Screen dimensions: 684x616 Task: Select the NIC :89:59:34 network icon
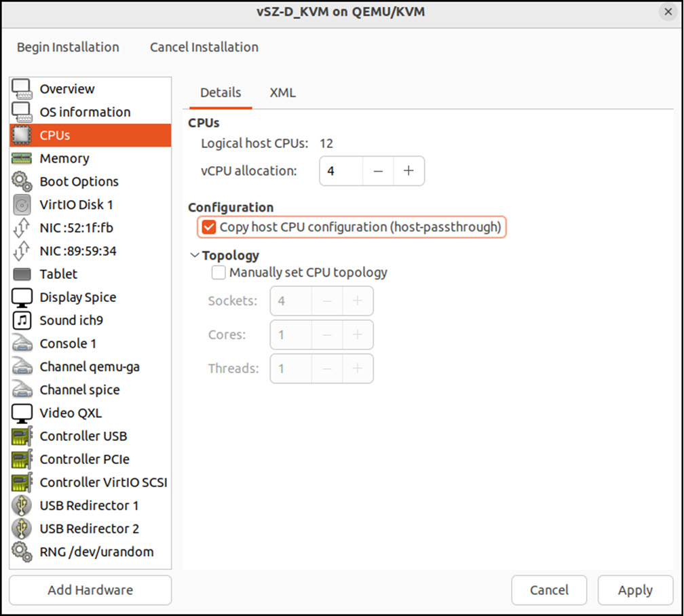click(x=22, y=251)
